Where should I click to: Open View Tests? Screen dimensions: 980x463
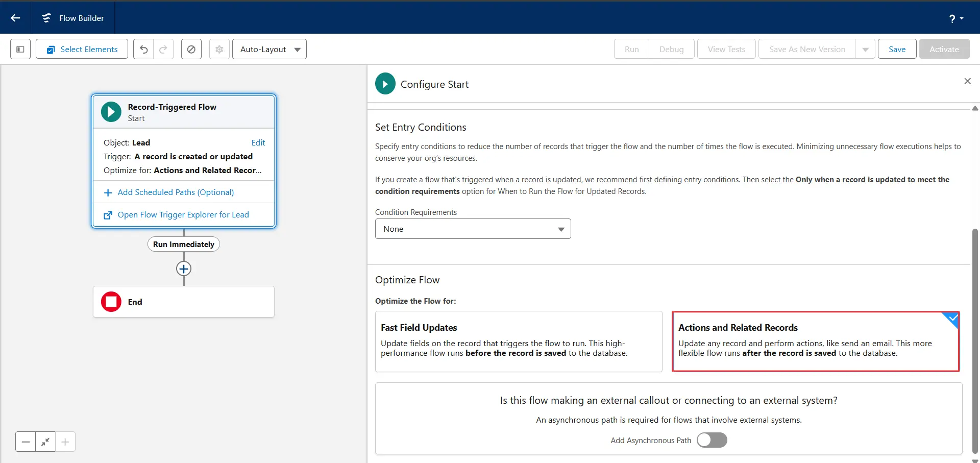point(726,49)
